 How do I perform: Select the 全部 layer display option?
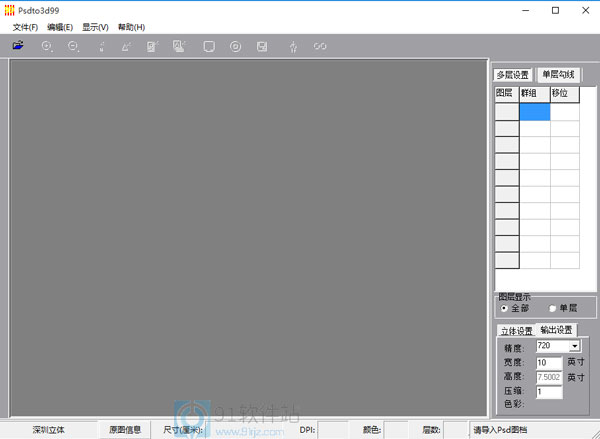pos(503,308)
